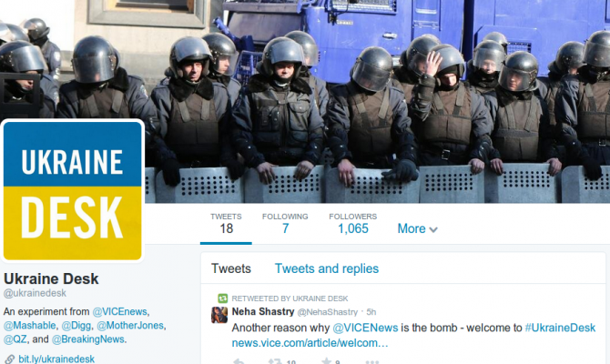Switch to Tweets and replies view
Viewport: 610px width, 364px height.
tap(327, 268)
